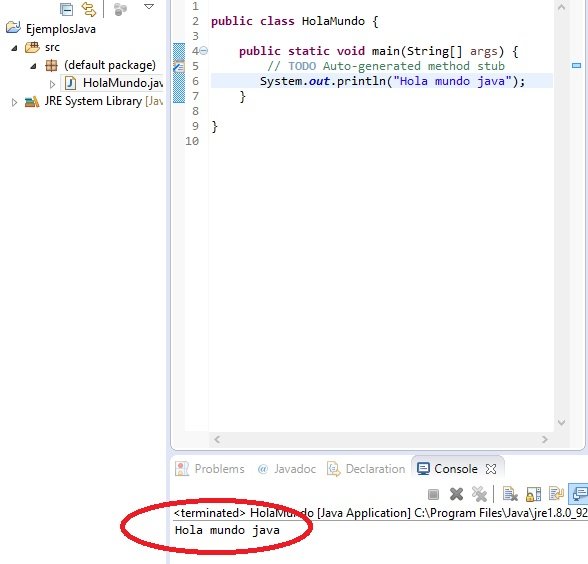Viewport: 588px width, 564px height.
Task: Click line number 6 in gutter
Action: click(x=195, y=81)
